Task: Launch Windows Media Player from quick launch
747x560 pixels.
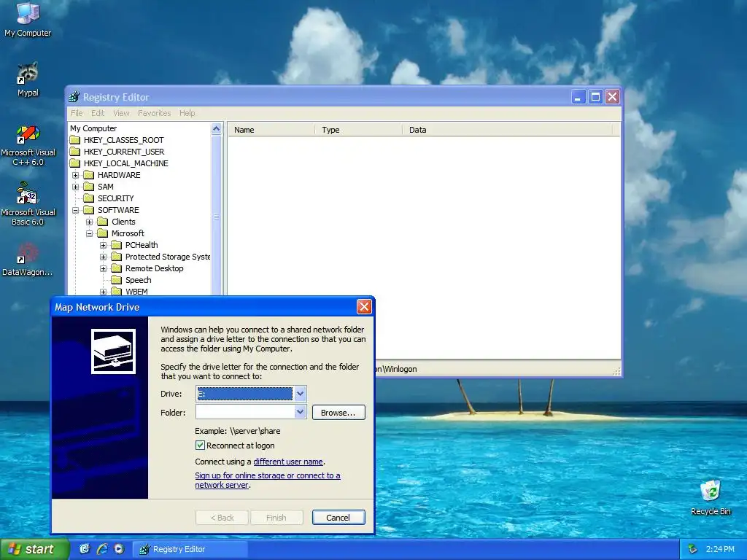Action: 119,549
